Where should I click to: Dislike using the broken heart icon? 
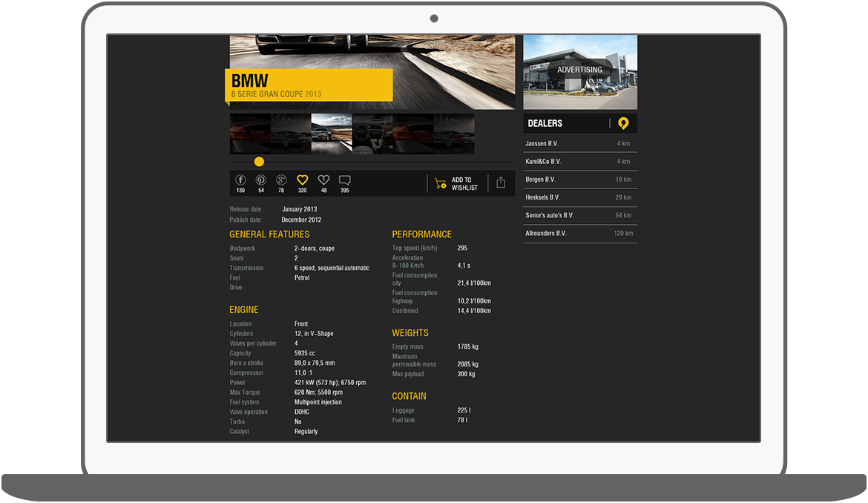tap(324, 180)
